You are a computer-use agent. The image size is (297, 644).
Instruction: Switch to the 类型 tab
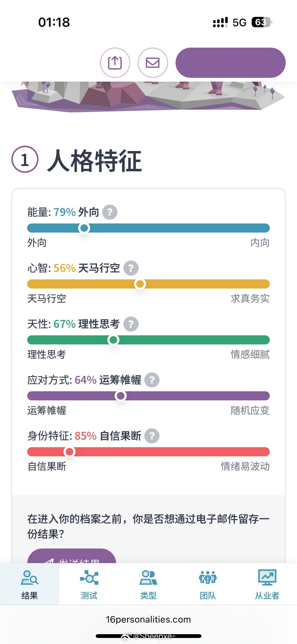pyautogui.click(x=148, y=584)
